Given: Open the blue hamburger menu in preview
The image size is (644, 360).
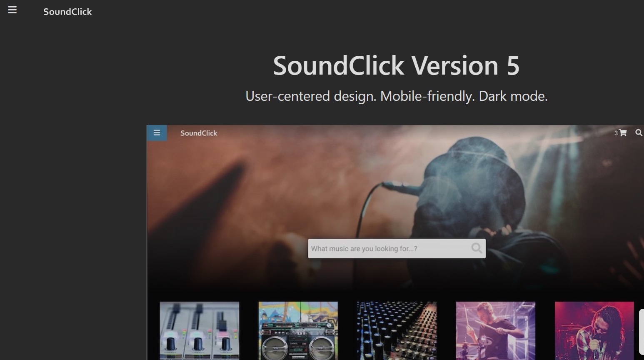Looking at the screenshot, I should tap(157, 133).
